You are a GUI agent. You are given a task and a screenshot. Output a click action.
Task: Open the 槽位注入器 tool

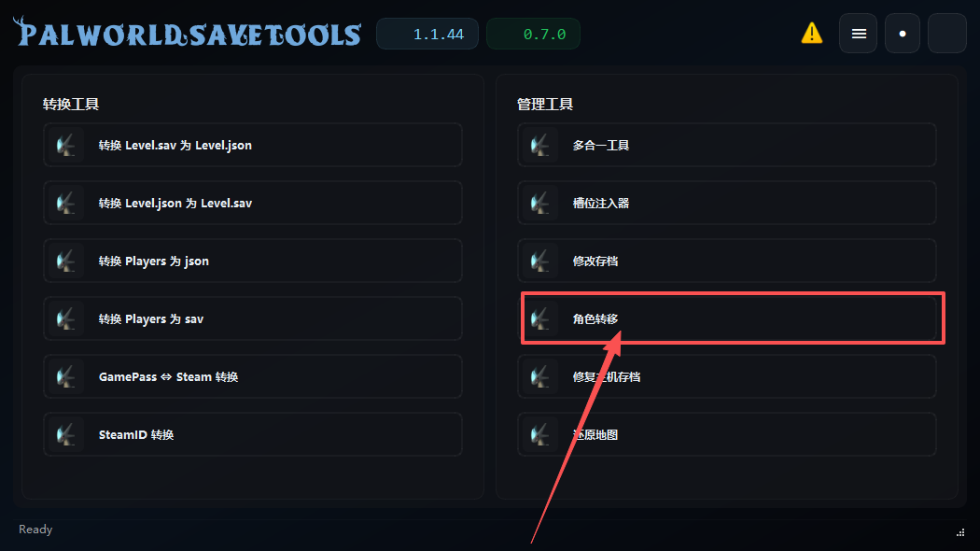click(x=727, y=203)
